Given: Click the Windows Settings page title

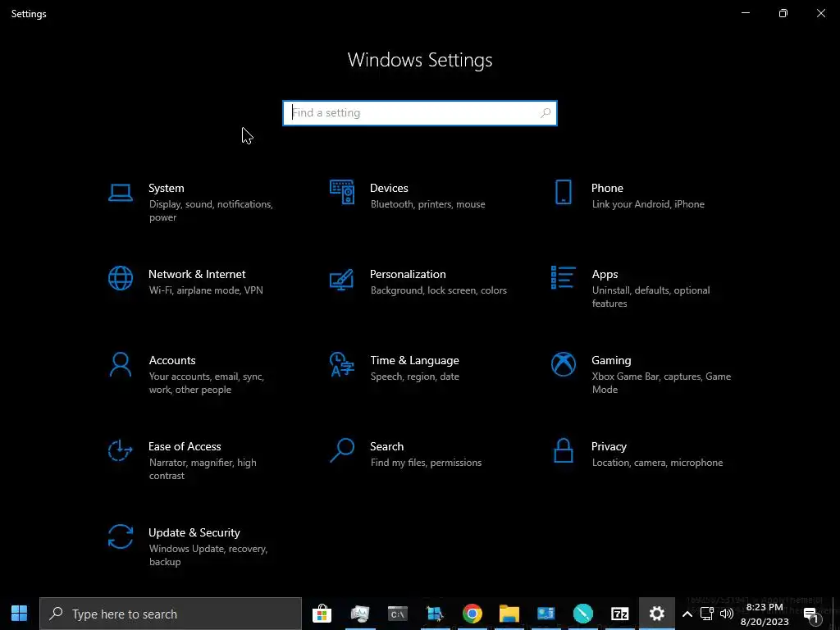Looking at the screenshot, I should (420, 59).
